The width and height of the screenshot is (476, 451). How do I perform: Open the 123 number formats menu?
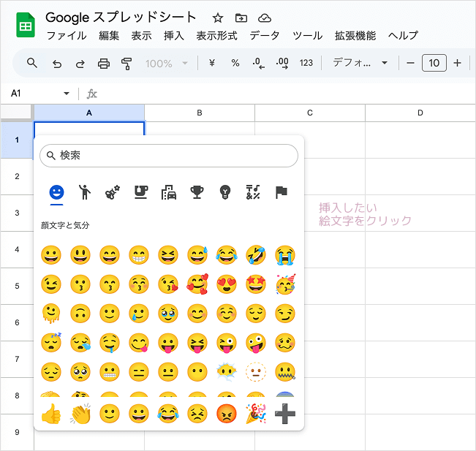coord(306,63)
